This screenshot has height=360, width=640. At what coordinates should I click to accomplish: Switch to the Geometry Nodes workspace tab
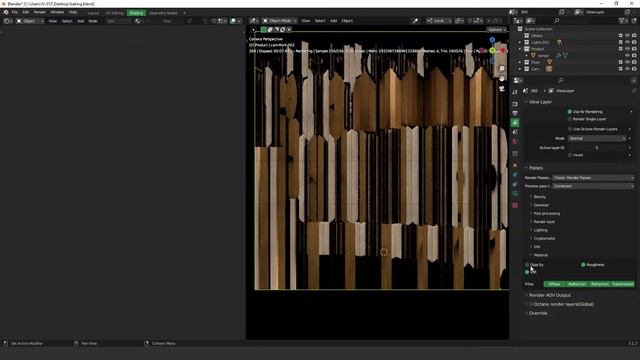(x=163, y=13)
